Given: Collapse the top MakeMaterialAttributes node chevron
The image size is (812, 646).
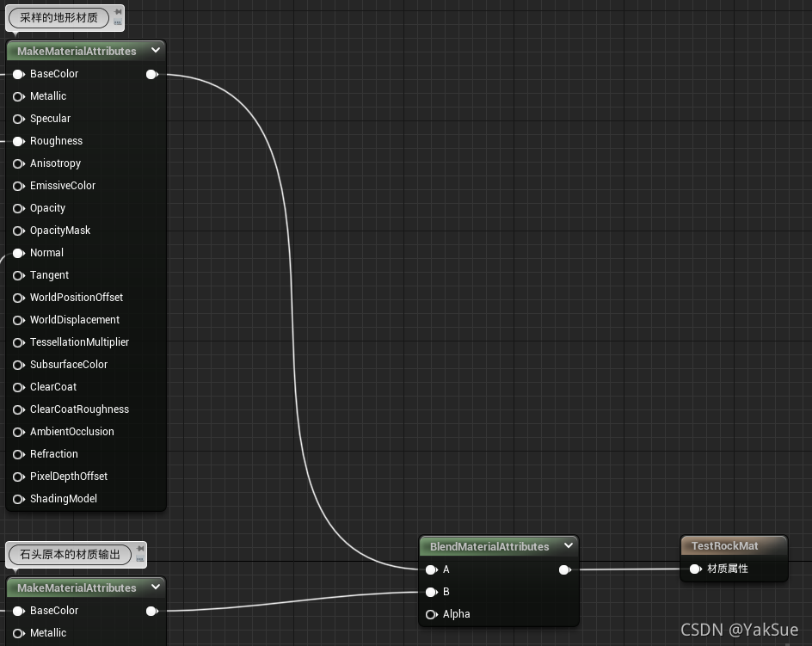Looking at the screenshot, I should [156, 50].
